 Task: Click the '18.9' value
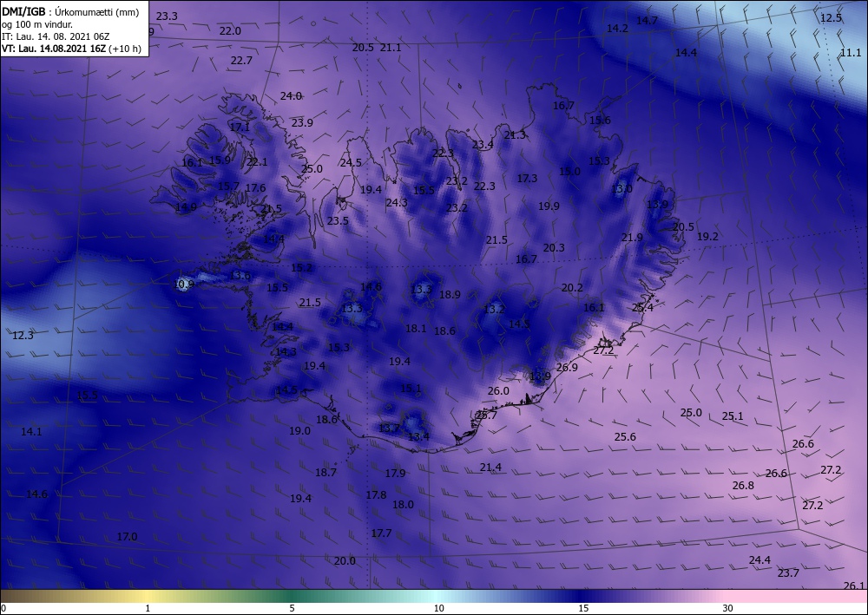[x=450, y=295]
